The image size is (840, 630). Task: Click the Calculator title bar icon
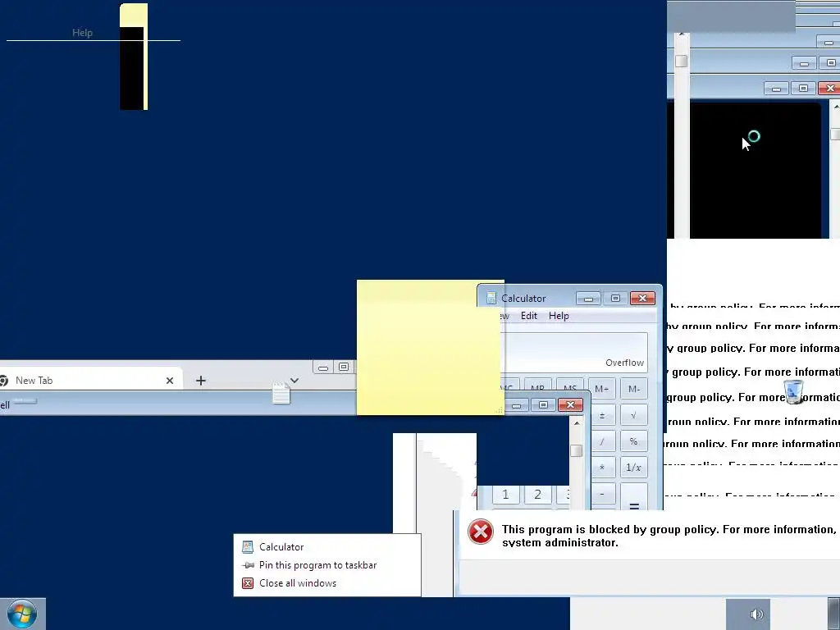click(x=491, y=299)
